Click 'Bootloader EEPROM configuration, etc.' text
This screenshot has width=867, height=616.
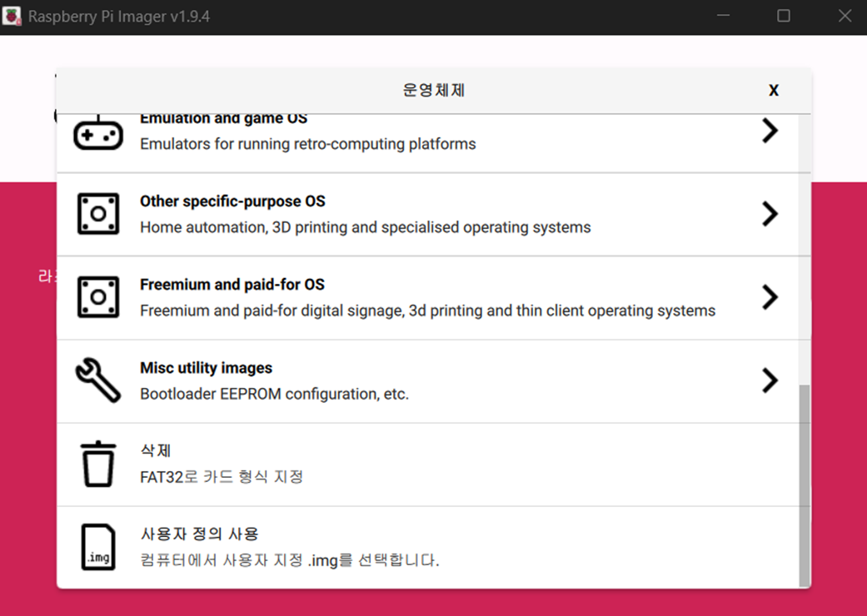[274, 394]
